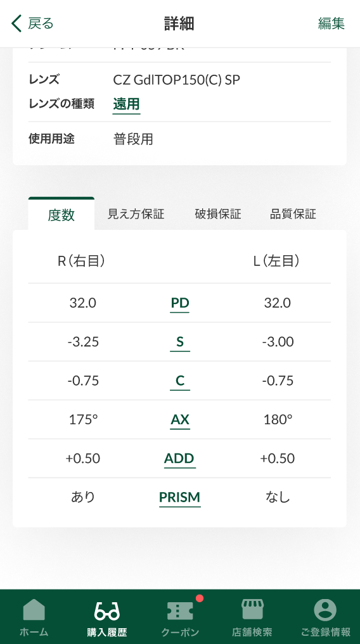360x644 pixels.
Task: Open the ホーム house icon
Action: click(x=34, y=610)
